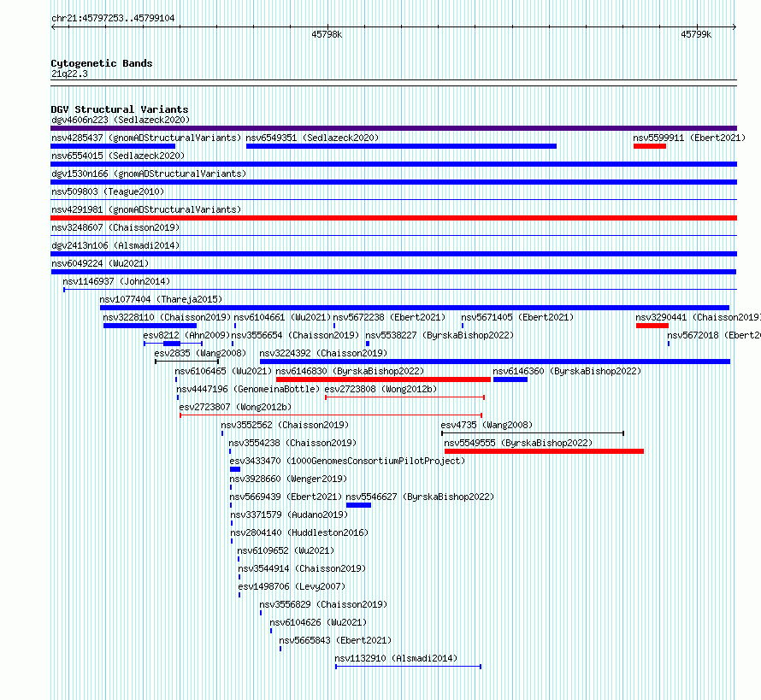761x700 pixels.
Task: Select dgv1530n166 gnomADStructuralVariants label
Action: pos(149,174)
